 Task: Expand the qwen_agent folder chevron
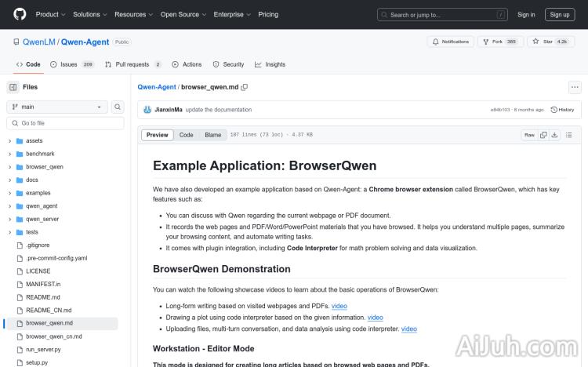(x=9, y=206)
